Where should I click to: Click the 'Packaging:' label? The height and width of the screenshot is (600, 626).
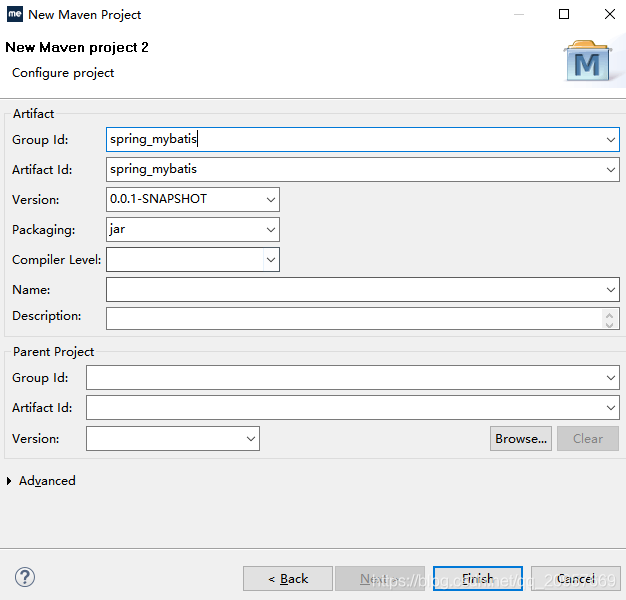click(44, 230)
